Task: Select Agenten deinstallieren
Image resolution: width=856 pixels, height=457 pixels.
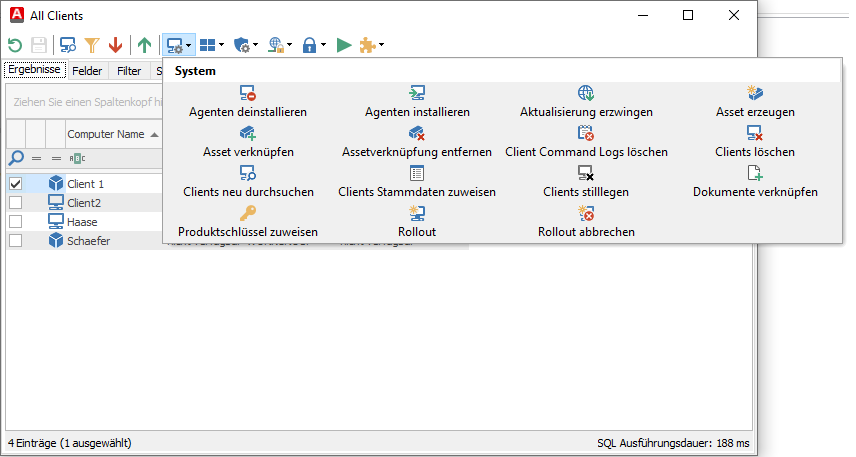Action: point(248,102)
